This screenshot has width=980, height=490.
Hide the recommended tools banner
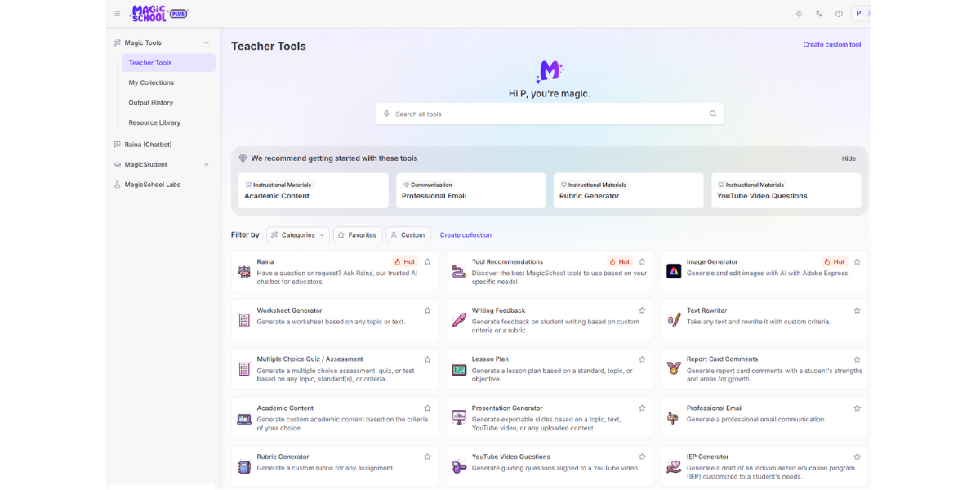coord(849,158)
